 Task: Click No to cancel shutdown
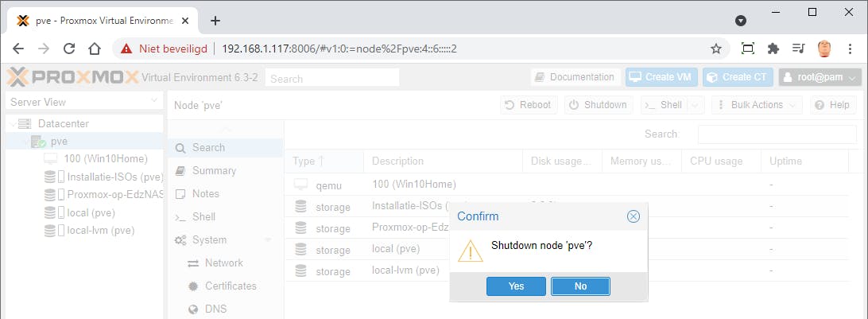tap(580, 286)
